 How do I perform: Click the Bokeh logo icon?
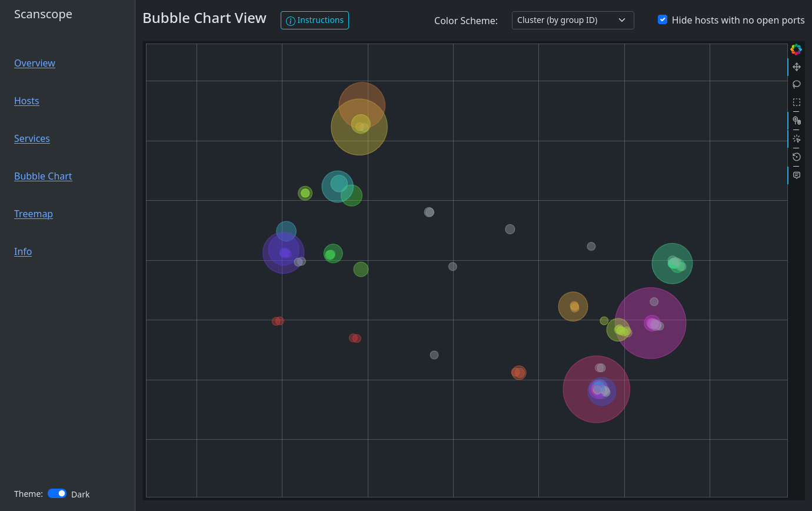tap(796, 49)
